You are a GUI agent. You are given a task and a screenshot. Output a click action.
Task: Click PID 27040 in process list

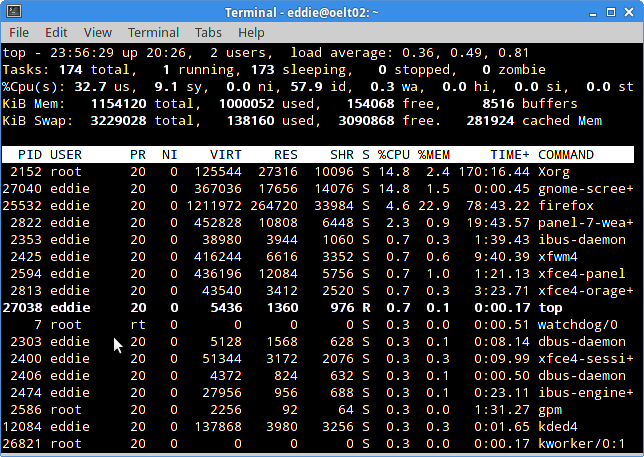click(x=22, y=189)
